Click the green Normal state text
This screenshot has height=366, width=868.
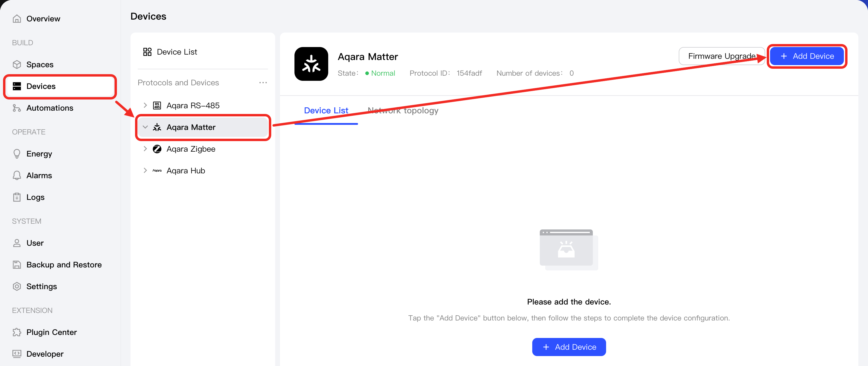383,73
